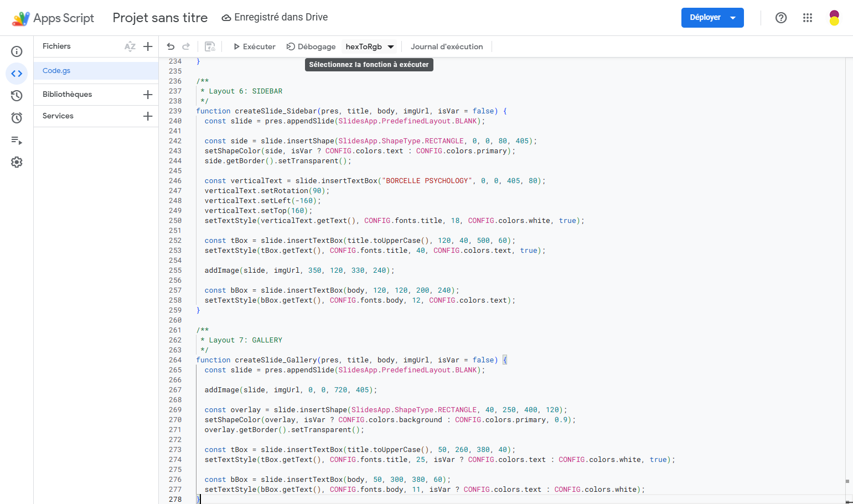Click the Layout 6: SIDEBAR comment

(241, 91)
